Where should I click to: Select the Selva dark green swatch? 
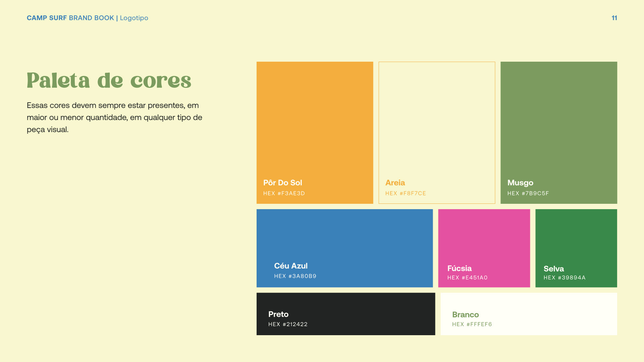click(576, 235)
